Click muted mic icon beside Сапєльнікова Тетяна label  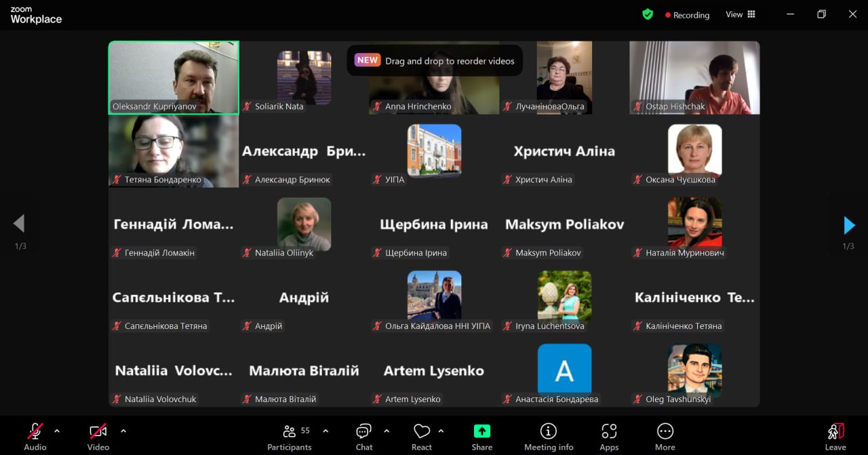(x=117, y=326)
